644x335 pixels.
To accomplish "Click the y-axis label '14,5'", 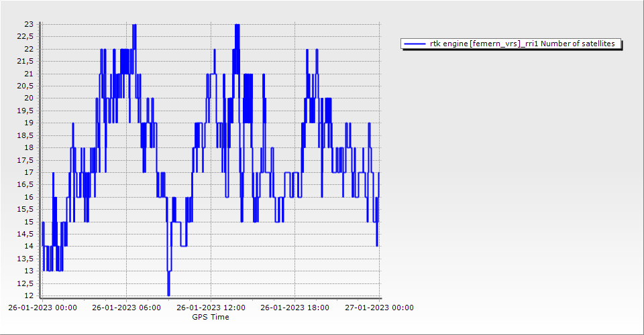I will tap(25, 234).
